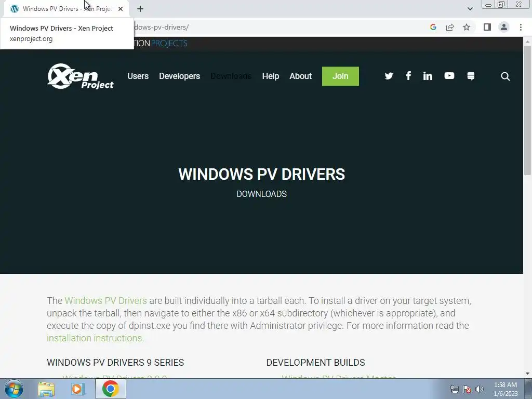The image size is (532, 399).
Task: Open the YouTube channel icon
Action: 449,76
